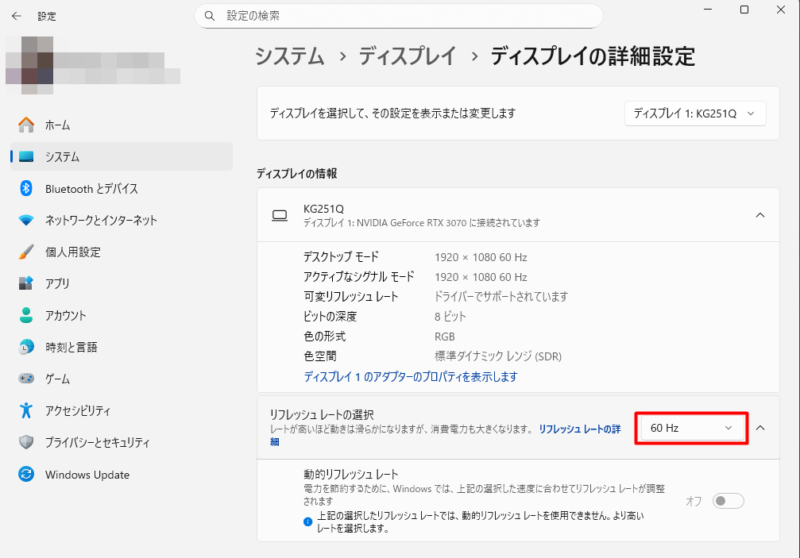Focus the 設定の検索 search field

point(398,16)
